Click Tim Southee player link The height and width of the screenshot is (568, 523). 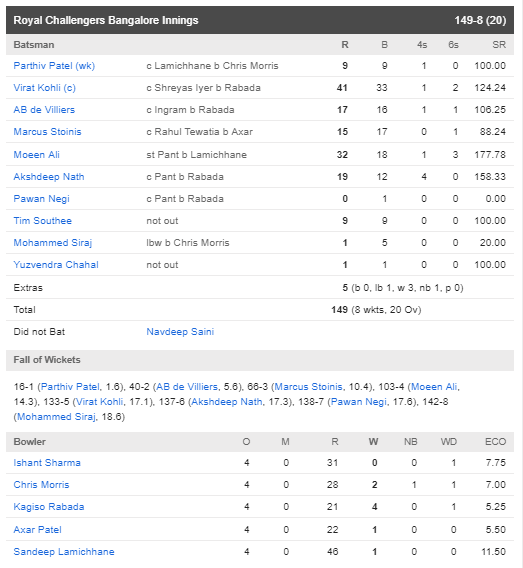point(43,221)
